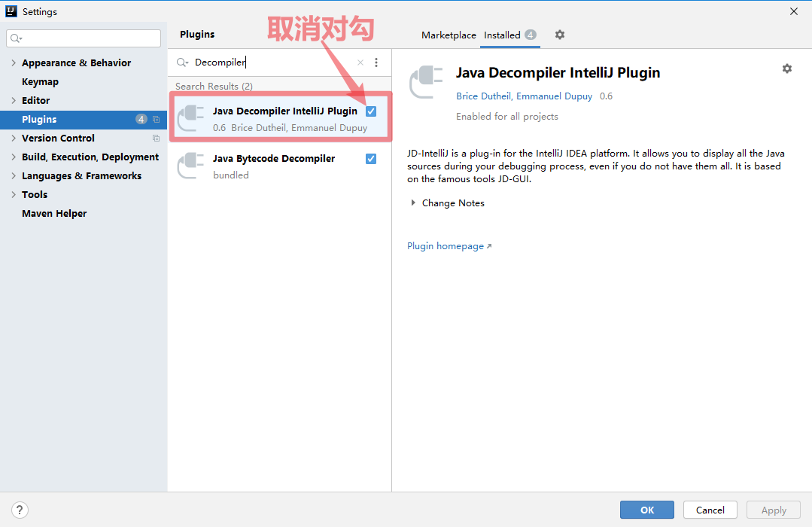This screenshot has height=527, width=812.
Task: Click the installed count badge 4 on tab
Action: [x=531, y=35]
